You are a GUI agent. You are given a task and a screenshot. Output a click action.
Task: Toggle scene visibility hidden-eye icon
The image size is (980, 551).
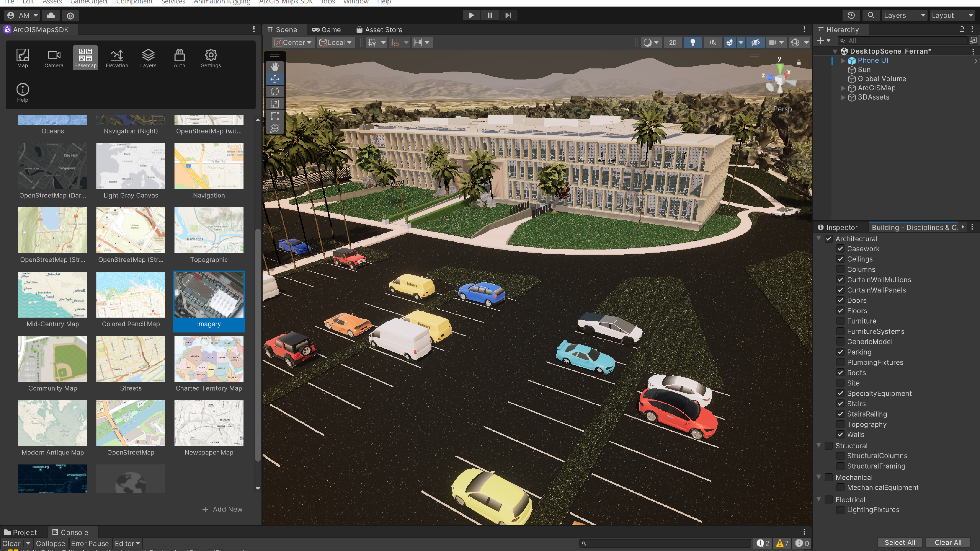tap(756, 42)
